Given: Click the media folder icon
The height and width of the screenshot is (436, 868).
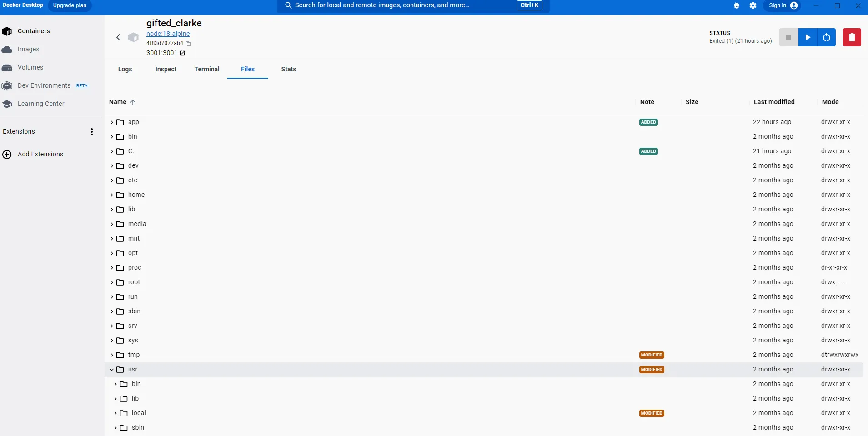Looking at the screenshot, I should tap(120, 224).
